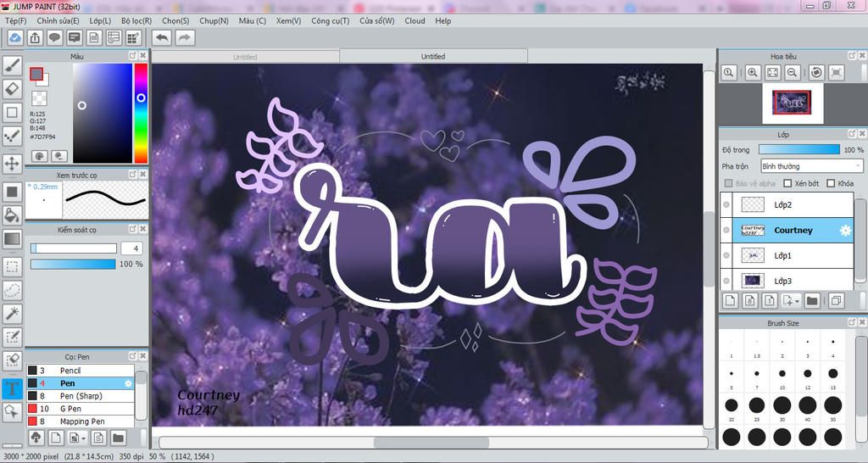Click the speech bubble toolbar icon
Image resolution: width=868 pixels, height=463 pixels.
tap(54, 37)
